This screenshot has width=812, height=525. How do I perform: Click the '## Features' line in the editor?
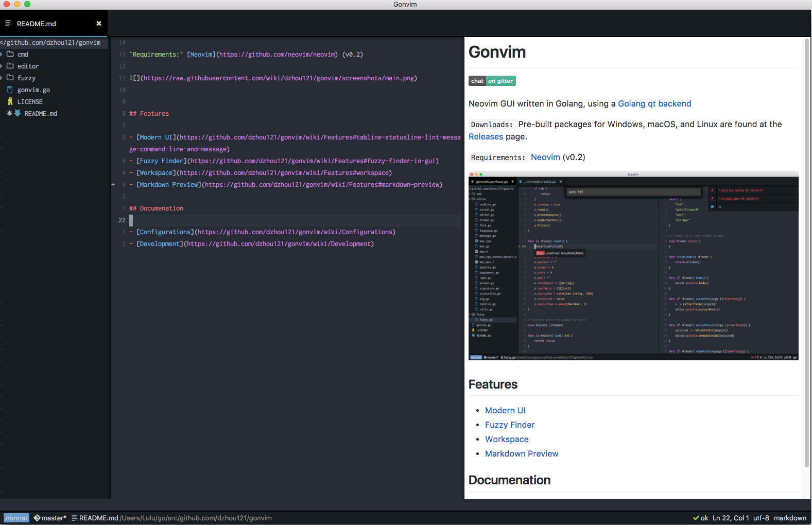149,113
